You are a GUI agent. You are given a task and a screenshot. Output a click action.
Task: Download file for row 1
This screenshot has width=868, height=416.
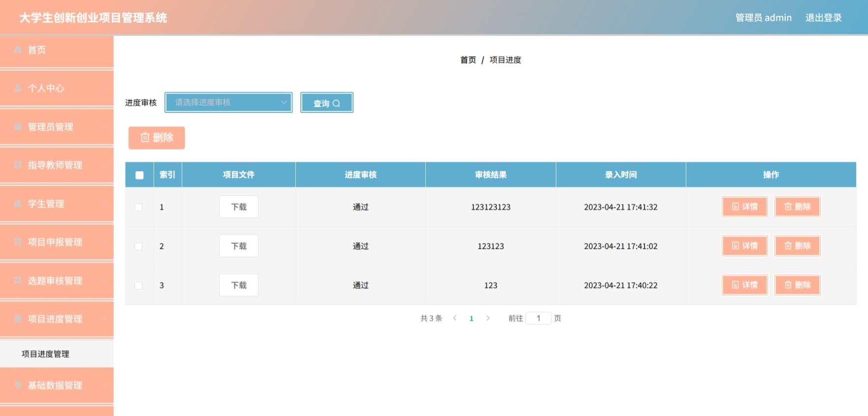click(x=239, y=207)
